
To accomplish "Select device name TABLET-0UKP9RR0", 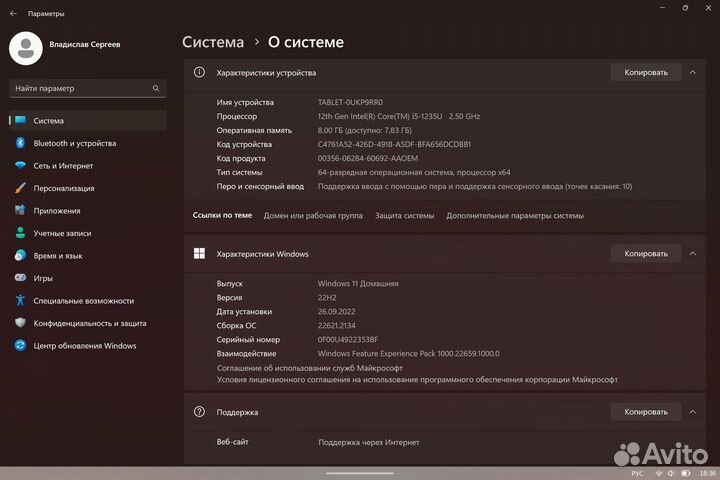I will point(350,102).
